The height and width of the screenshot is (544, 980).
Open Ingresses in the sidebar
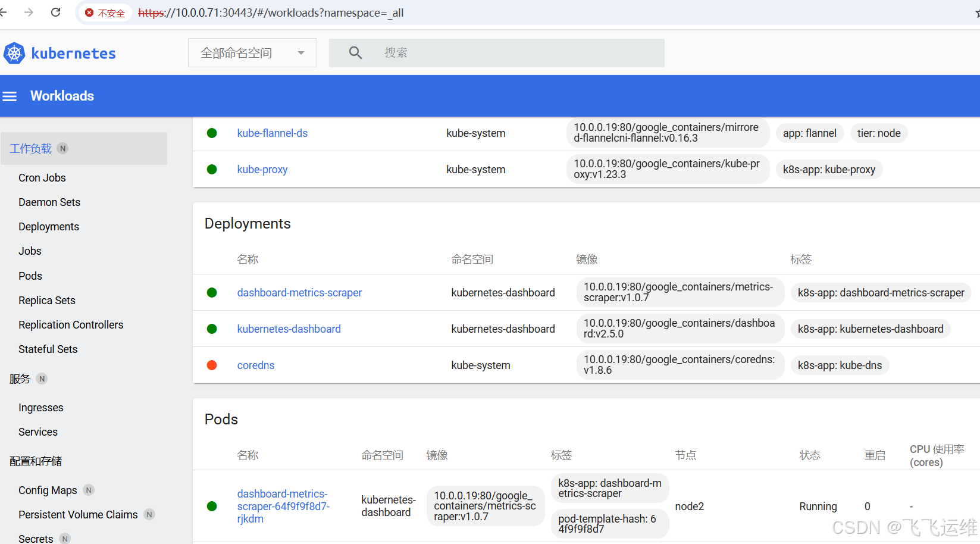pos(41,408)
